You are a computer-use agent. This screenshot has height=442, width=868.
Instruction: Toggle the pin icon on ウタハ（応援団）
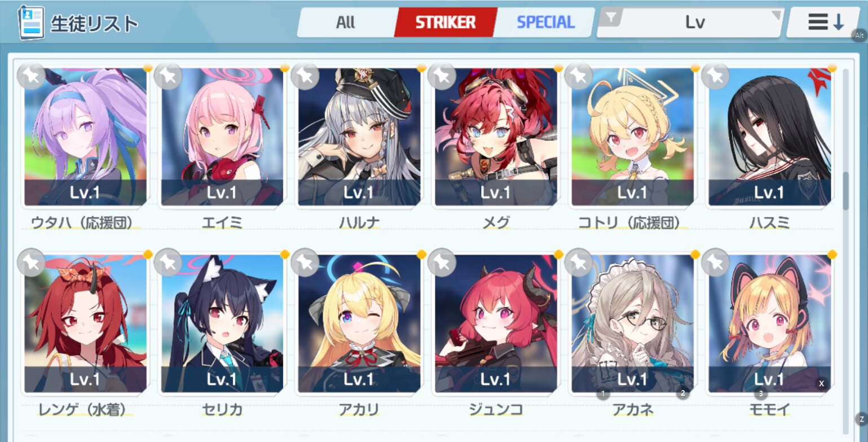point(31,76)
